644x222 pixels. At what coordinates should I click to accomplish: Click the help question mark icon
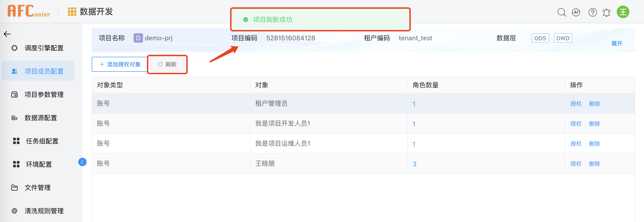pos(593,12)
